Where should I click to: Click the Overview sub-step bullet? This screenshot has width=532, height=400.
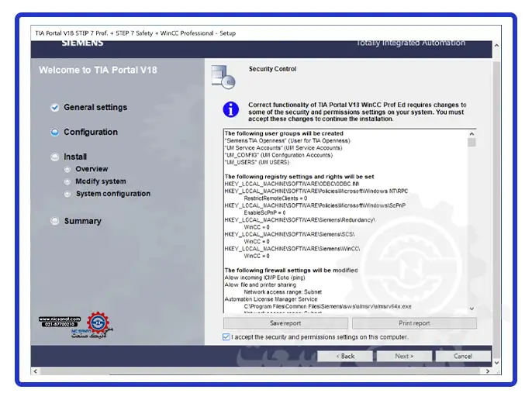(67, 169)
